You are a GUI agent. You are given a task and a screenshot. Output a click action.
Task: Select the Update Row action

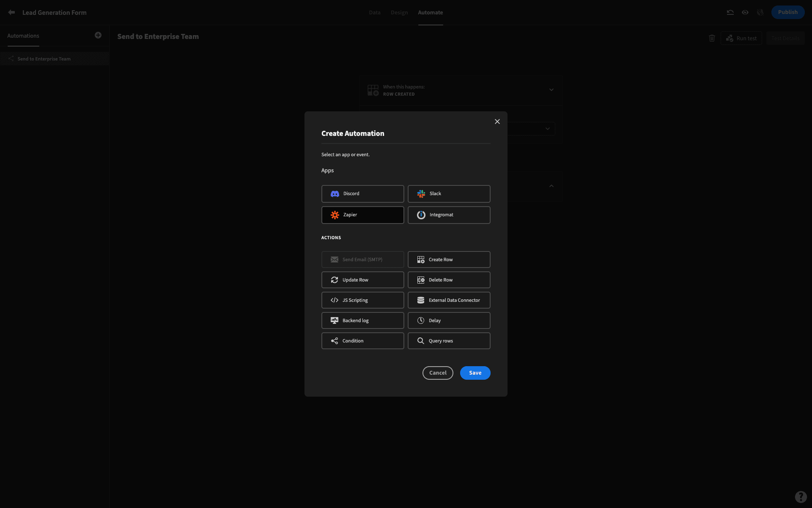[x=362, y=280]
